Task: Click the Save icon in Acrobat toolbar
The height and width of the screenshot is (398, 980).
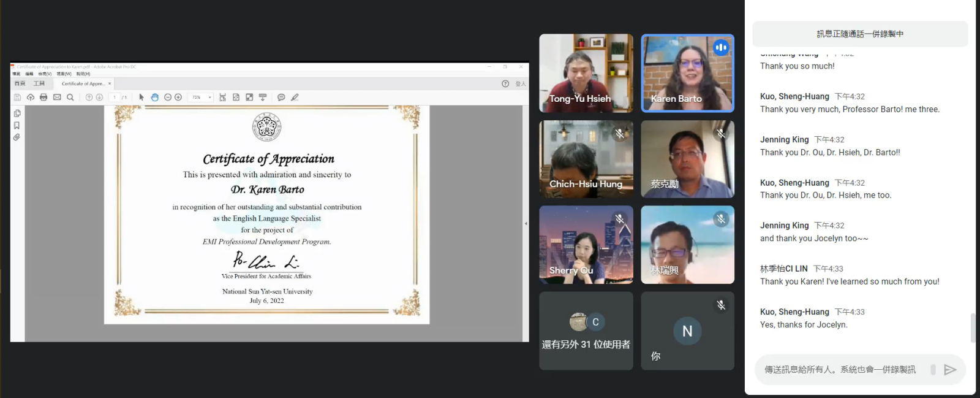Action: coord(17,98)
